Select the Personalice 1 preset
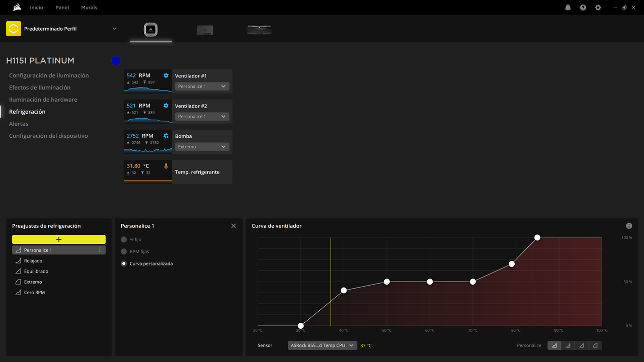Viewport: 644px width, 362px height. coord(59,250)
